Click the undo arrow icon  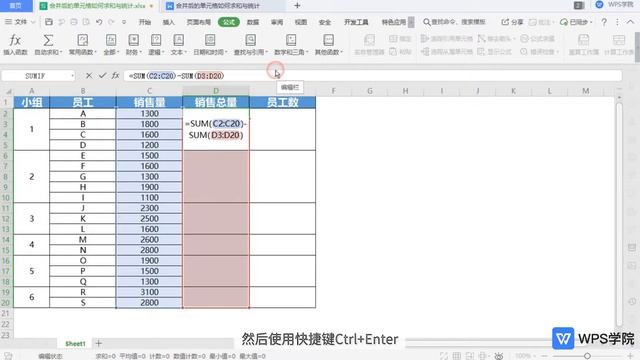pyautogui.click(x=99, y=22)
